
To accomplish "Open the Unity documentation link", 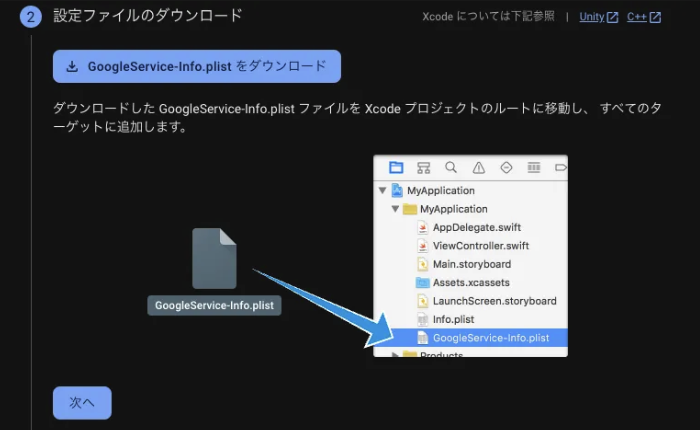I will [x=592, y=17].
